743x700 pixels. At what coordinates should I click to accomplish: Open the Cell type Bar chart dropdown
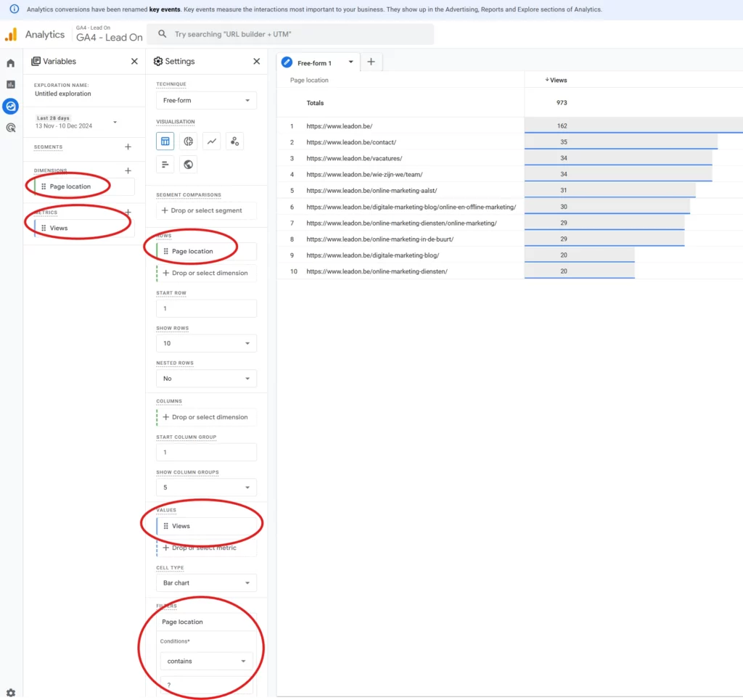coord(206,583)
